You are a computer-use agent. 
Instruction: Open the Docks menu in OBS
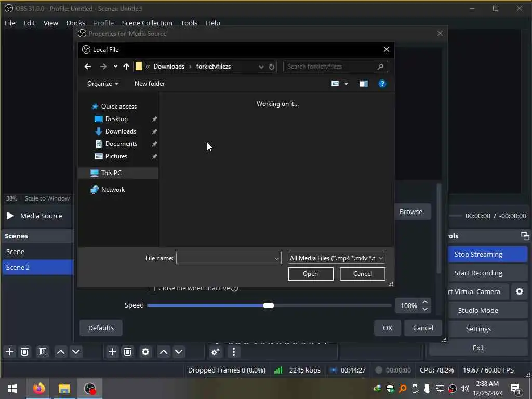tap(76, 23)
